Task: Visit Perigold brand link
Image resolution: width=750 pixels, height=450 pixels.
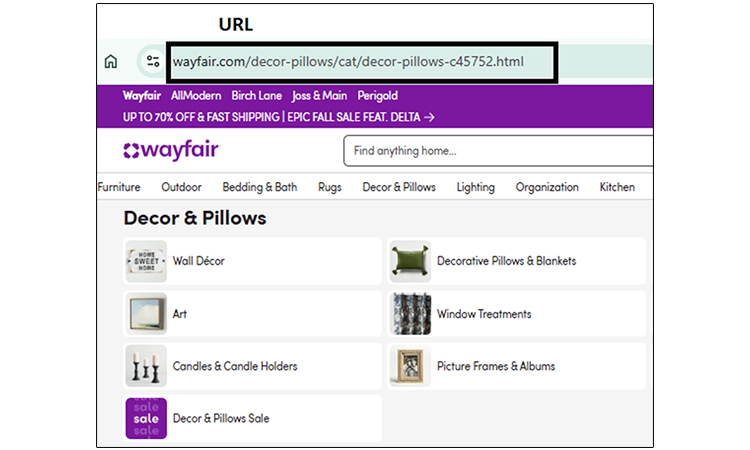Action: (377, 96)
